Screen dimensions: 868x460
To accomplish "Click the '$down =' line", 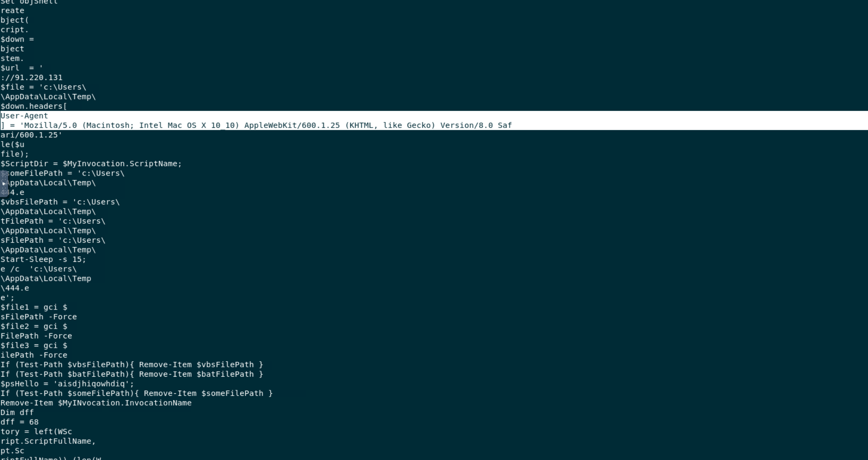I will [x=17, y=39].
